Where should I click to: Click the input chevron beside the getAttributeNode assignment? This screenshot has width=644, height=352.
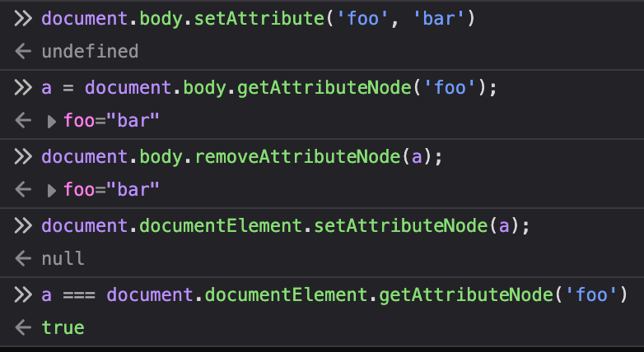pos(23,87)
